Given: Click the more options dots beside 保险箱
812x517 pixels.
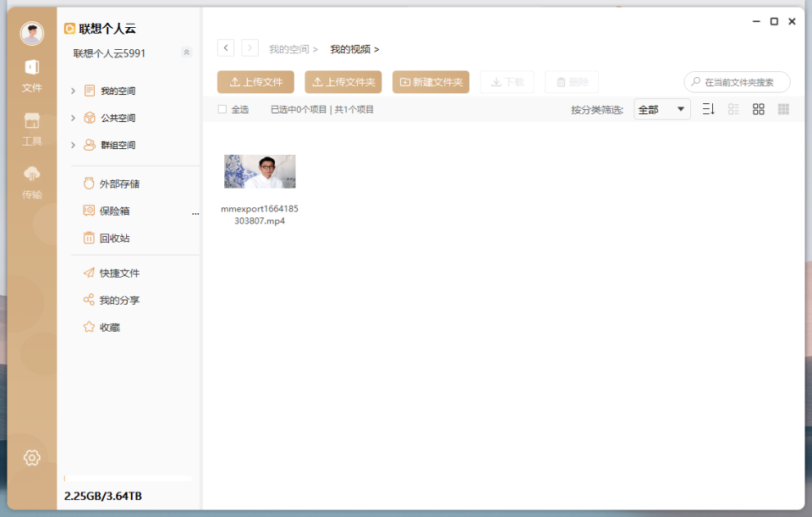Looking at the screenshot, I should tap(195, 213).
